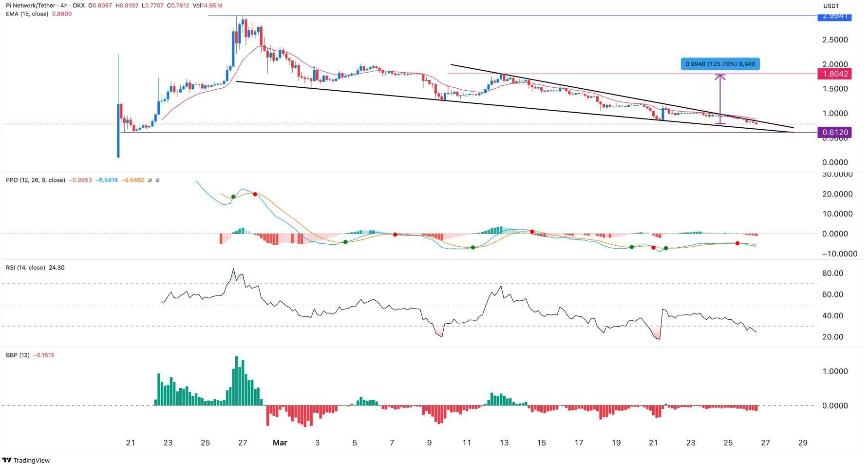
Task: Select the PPO (12, 26, 9, close) legend
Action: coord(36,180)
